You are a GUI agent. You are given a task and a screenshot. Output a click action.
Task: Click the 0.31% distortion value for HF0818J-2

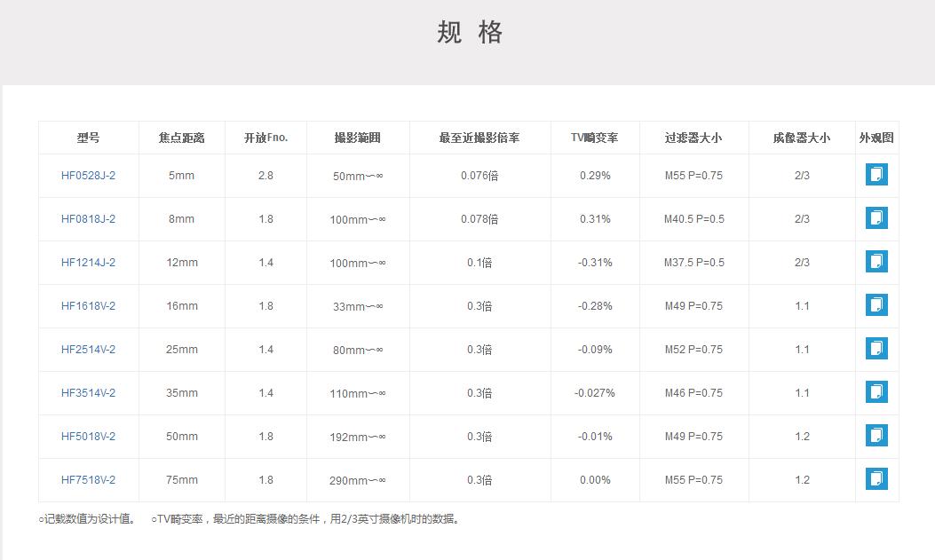click(595, 219)
